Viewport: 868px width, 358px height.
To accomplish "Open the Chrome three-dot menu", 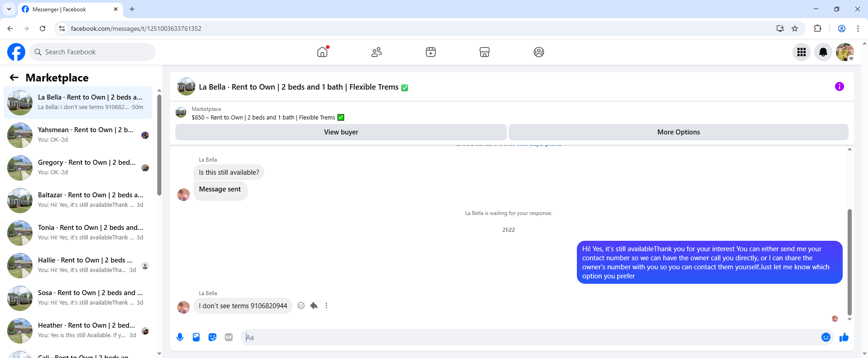I will [x=858, y=29].
